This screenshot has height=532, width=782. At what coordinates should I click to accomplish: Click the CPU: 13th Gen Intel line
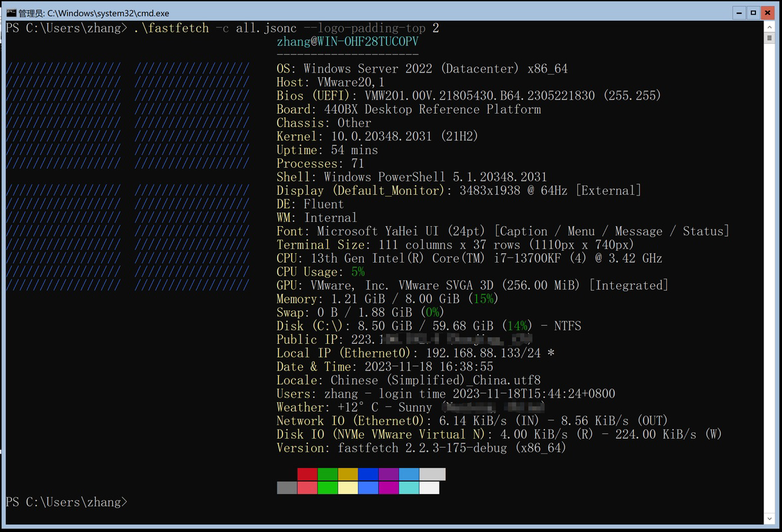pos(469,258)
